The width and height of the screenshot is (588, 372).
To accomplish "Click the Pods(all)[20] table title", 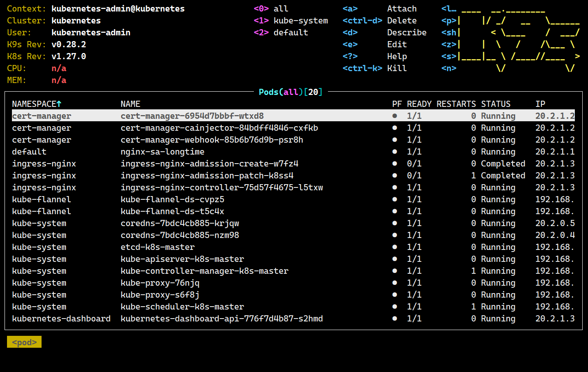I will click(x=291, y=92).
